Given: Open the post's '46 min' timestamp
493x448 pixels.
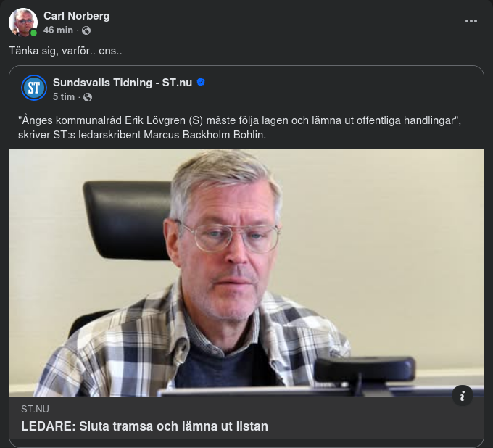Looking at the screenshot, I should pyautogui.click(x=58, y=30).
